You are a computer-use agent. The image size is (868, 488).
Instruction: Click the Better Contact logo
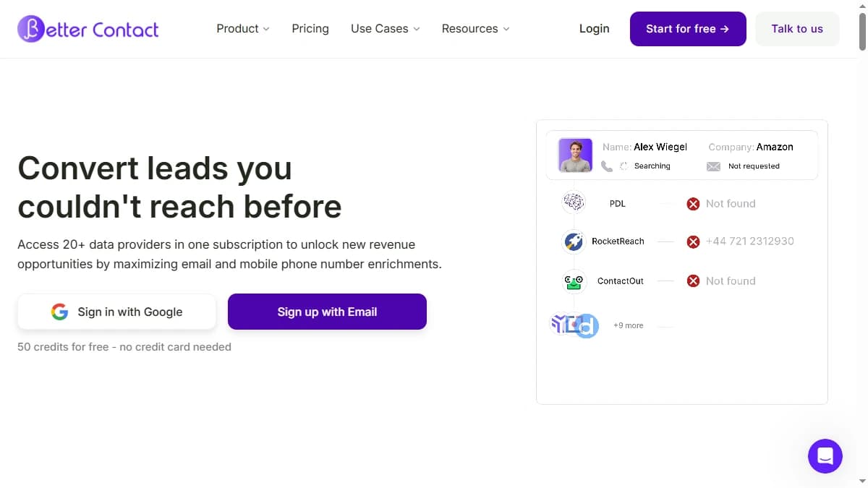point(87,28)
